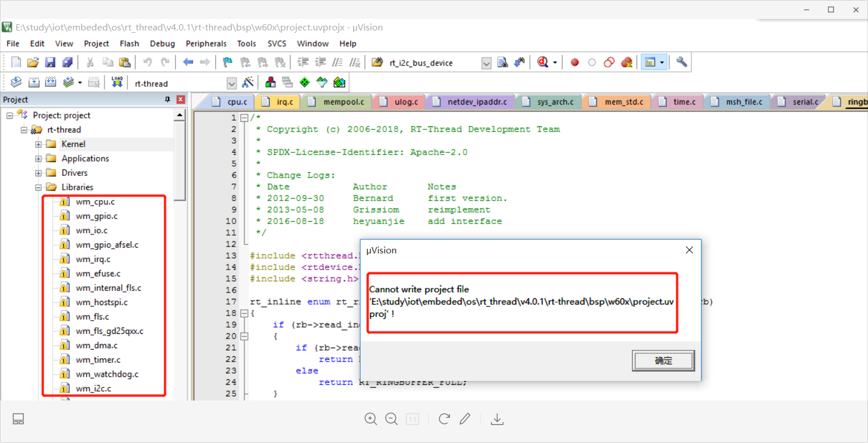The width and height of the screenshot is (868, 443).
Task: Save all files via toolbar
Action: pyautogui.click(x=67, y=63)
